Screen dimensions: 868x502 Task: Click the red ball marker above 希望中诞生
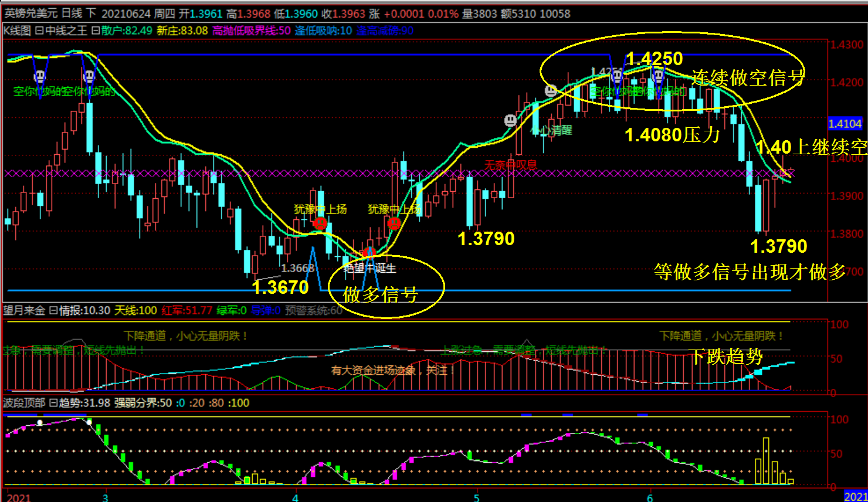[x=369, y=253]
